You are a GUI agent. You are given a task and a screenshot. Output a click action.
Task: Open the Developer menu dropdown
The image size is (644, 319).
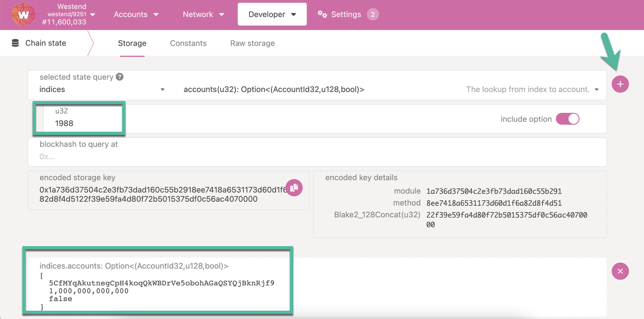click(272, 14)
